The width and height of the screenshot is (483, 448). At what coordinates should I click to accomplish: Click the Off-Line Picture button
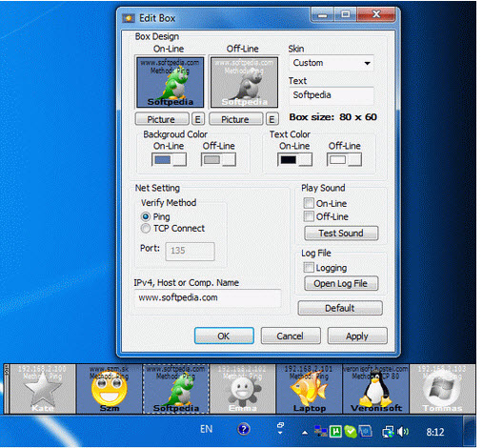tap(235, 119)
